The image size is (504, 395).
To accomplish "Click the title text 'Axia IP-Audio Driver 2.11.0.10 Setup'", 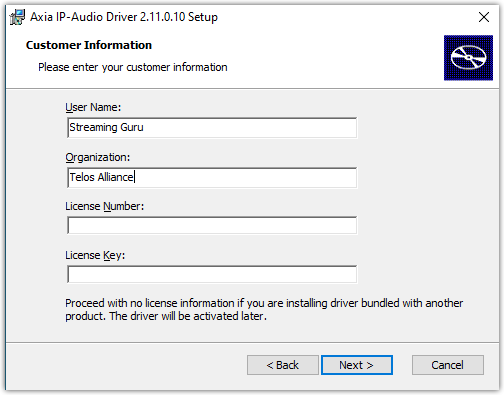I will (x=124, y=17).
